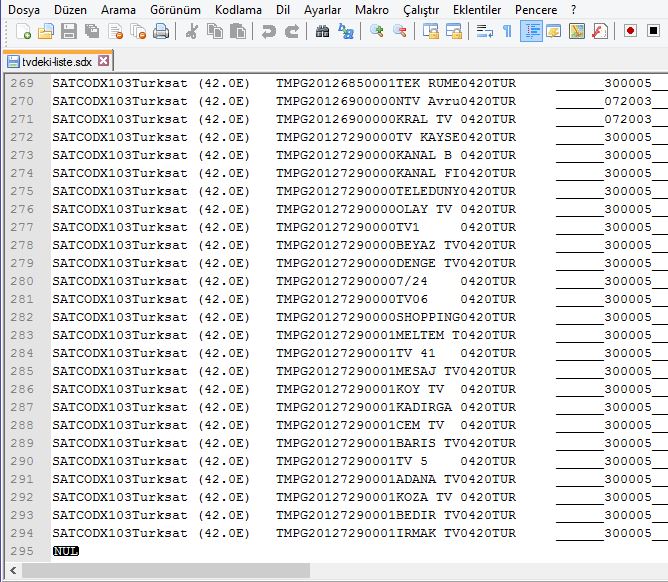The width and height of the screenshot is (668, 582).
Task: Click the Save All toolbar icon
Action: click(92, 32)
